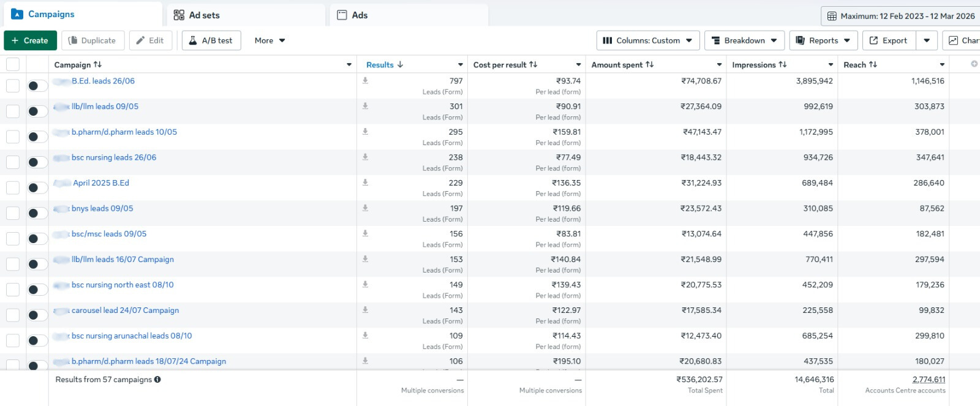Open the April 2025 B.Ed campaign link
980x406 pixels.
(x=101, y=183)
